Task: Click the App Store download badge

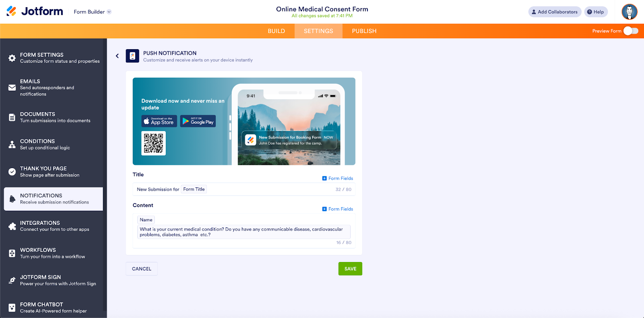Action: coord(159,121)
